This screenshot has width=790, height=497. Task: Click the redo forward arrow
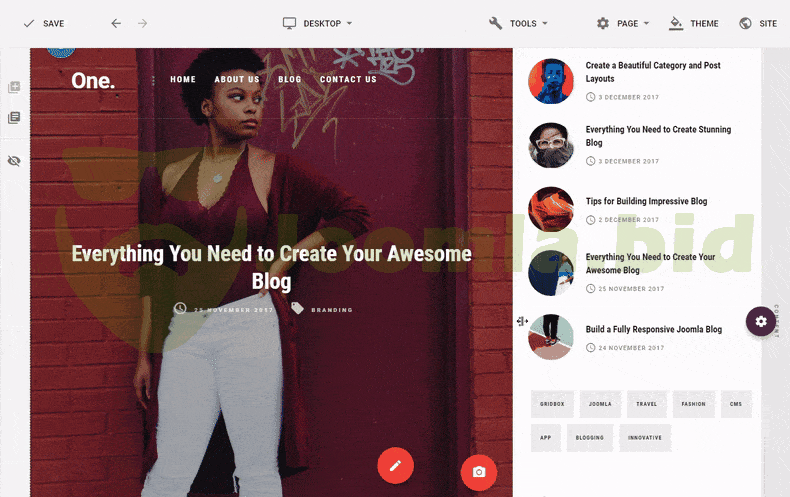[143, 23]
